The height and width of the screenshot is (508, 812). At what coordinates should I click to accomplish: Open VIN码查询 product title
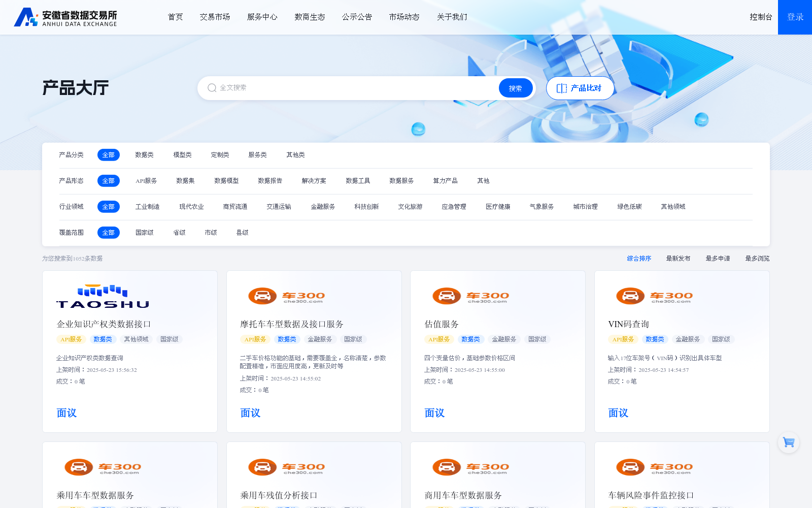(x=628, y=324)
